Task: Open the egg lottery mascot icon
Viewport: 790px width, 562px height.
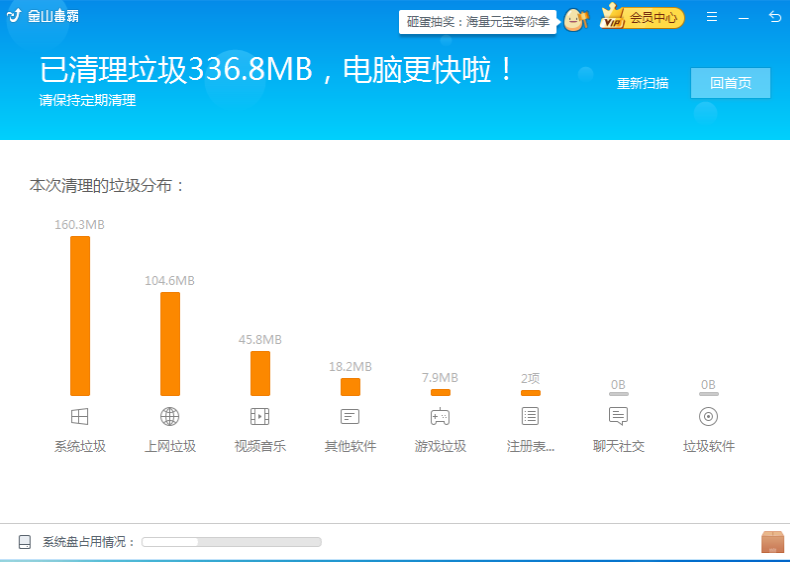Action: 575,20
